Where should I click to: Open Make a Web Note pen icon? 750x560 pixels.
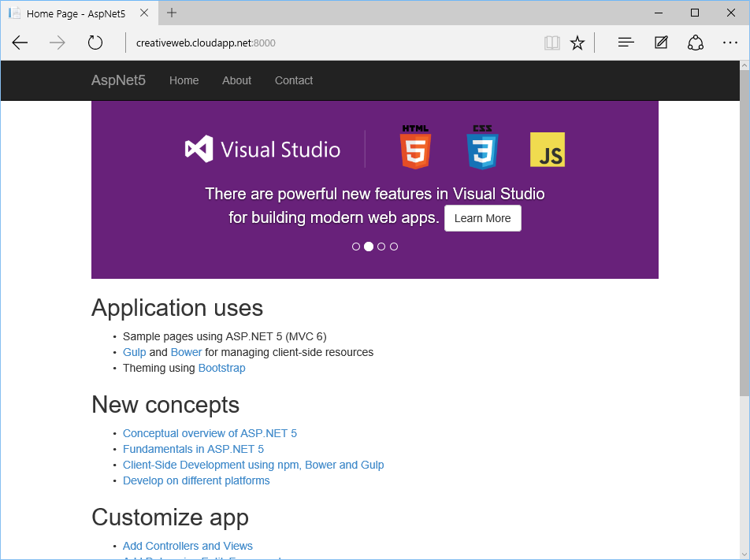(x=661, y=43)
